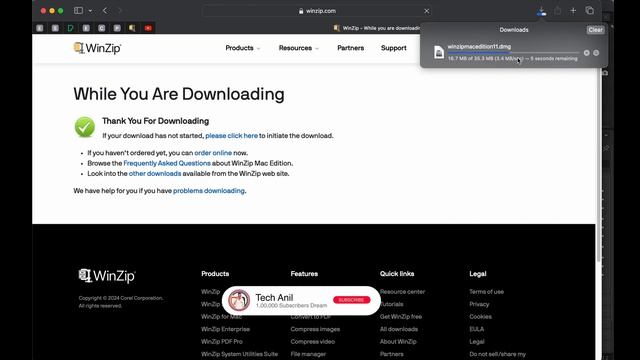
Task: Open the Share icon in Safari toolbar
Action: tap(558, 11)
